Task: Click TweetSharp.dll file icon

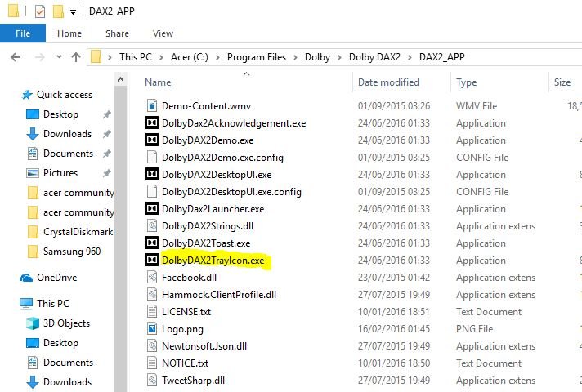Action: 152,380
